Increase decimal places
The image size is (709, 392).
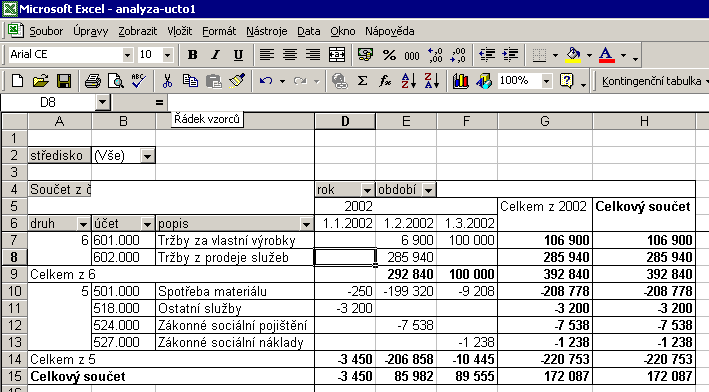coord(435,55)
